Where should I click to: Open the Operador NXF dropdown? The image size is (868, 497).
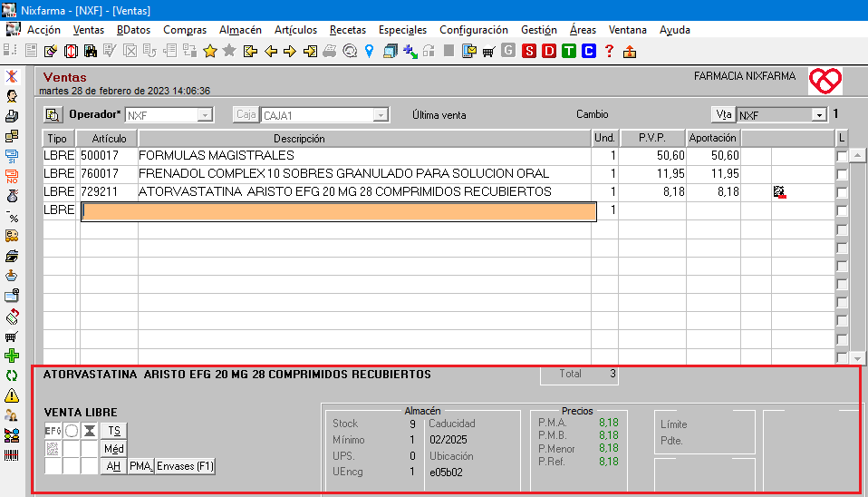(205, 114)
